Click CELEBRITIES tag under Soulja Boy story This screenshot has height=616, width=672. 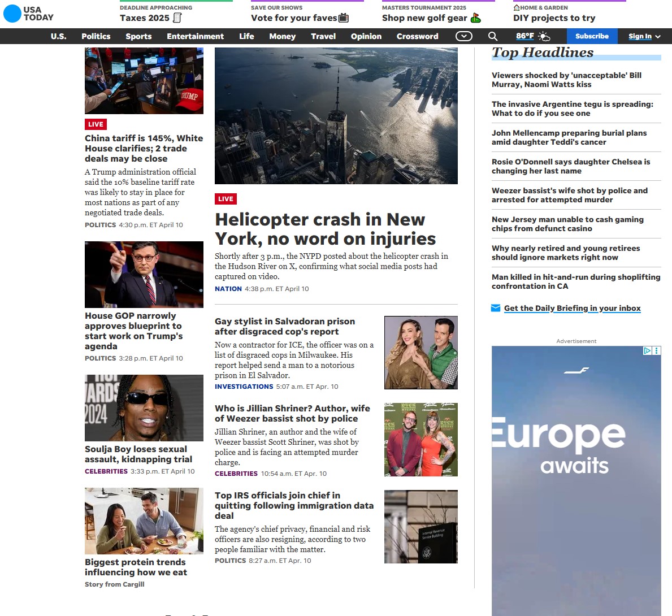(x=106, y=471)
